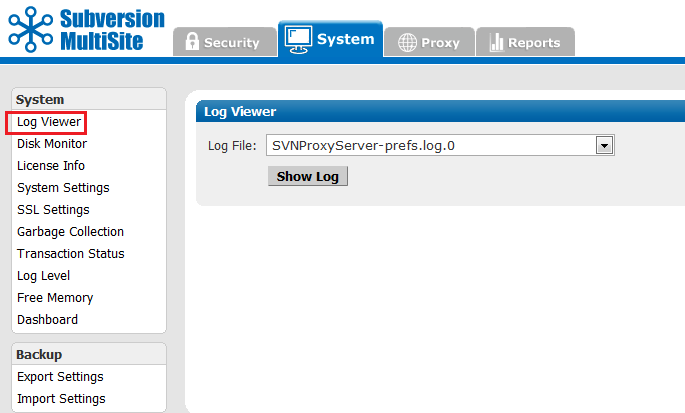Image resolution: width=685 pixels, height=413 pixels.
Task: Open the Dashboard link
Action: pos(48,319)
